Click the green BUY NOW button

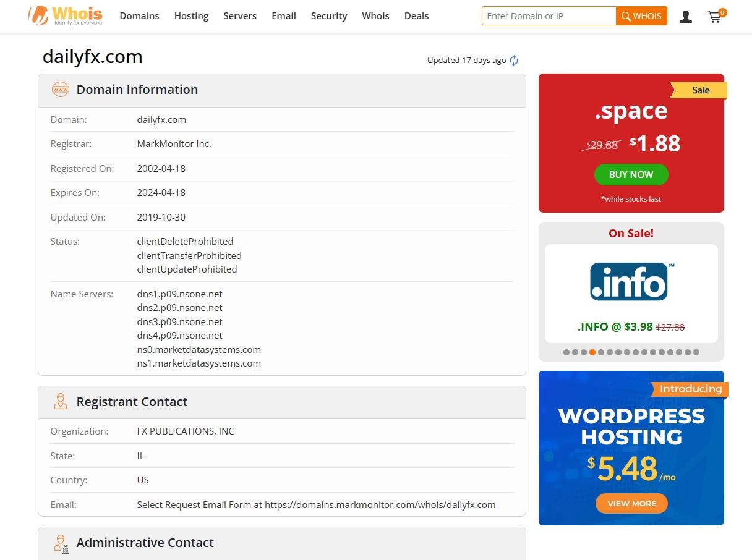pos(631,175)
